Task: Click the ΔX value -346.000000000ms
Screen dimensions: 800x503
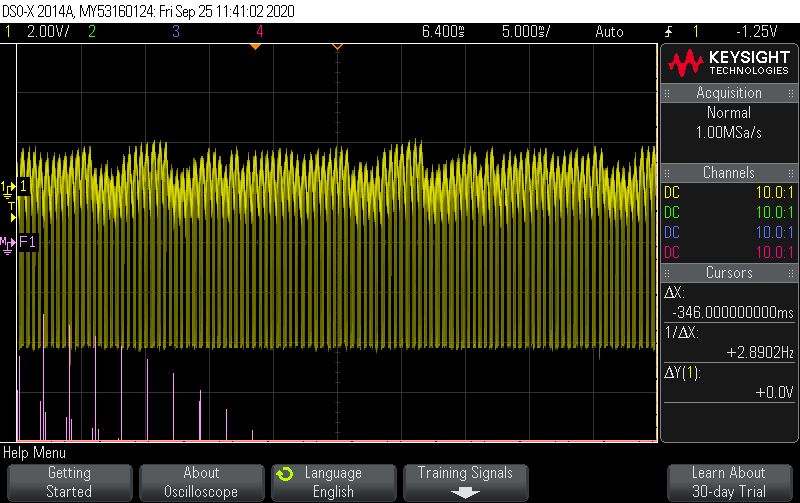Action: coord(733,312)
